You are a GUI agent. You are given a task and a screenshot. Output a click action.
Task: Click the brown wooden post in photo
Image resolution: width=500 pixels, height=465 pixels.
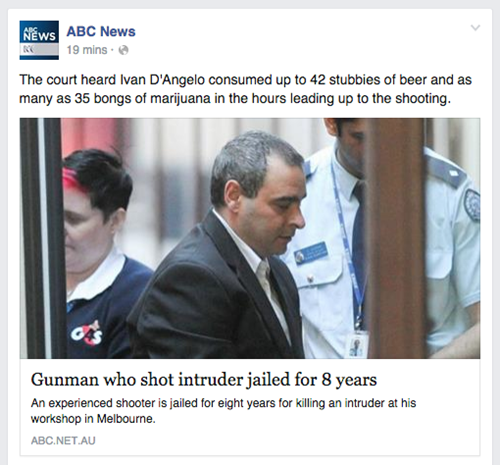396,238
